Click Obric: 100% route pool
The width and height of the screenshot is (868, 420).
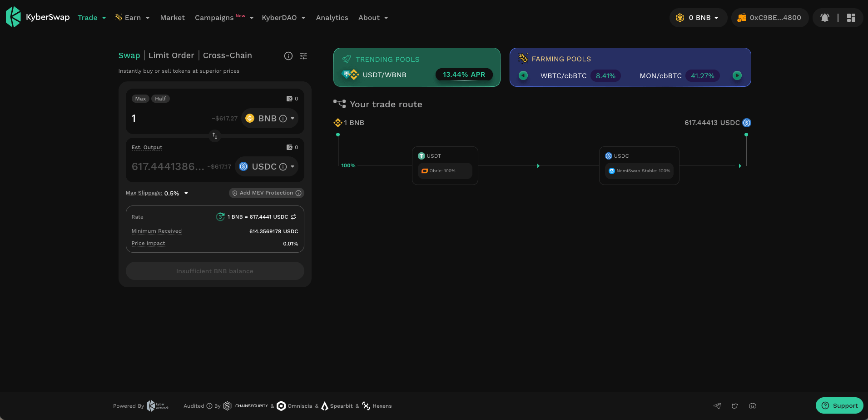pos(445,171)
